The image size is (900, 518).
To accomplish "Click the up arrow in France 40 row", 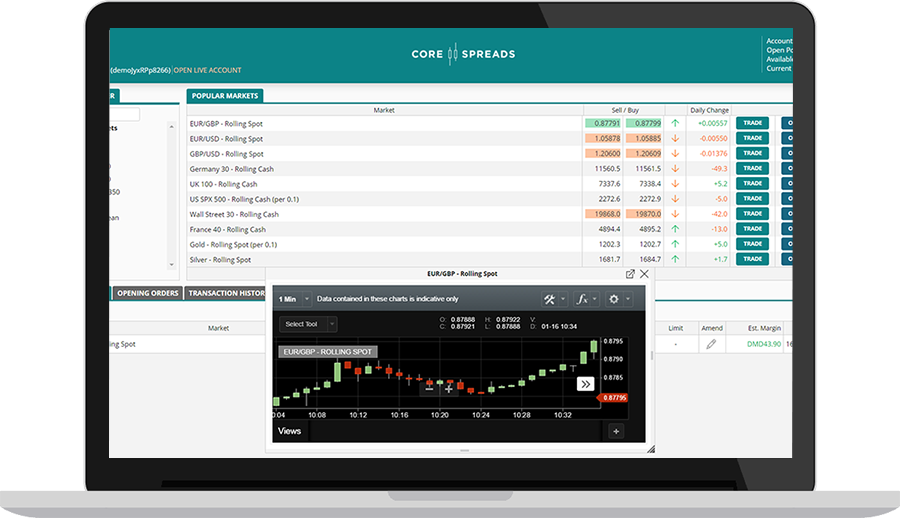I will point(675,229).
